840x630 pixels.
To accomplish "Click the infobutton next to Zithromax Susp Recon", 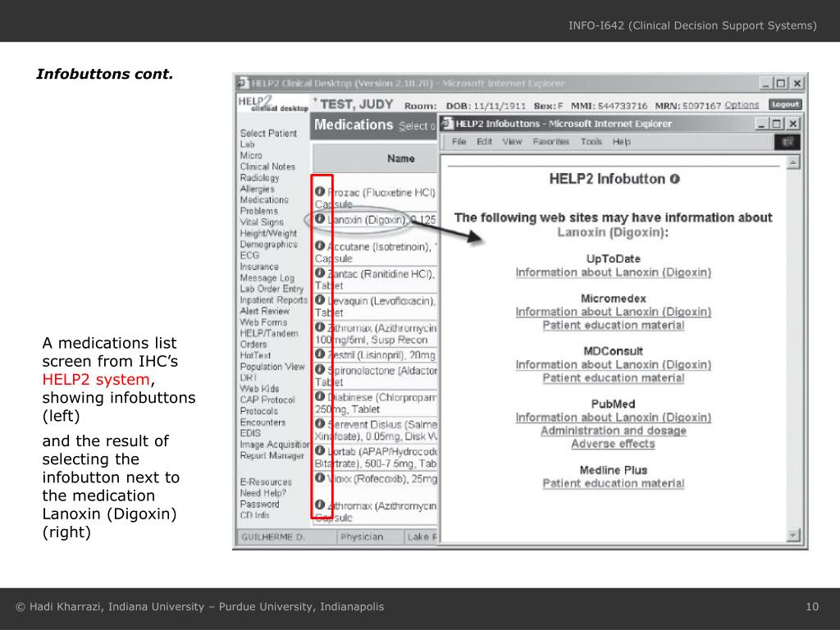I will pos(320,326).
